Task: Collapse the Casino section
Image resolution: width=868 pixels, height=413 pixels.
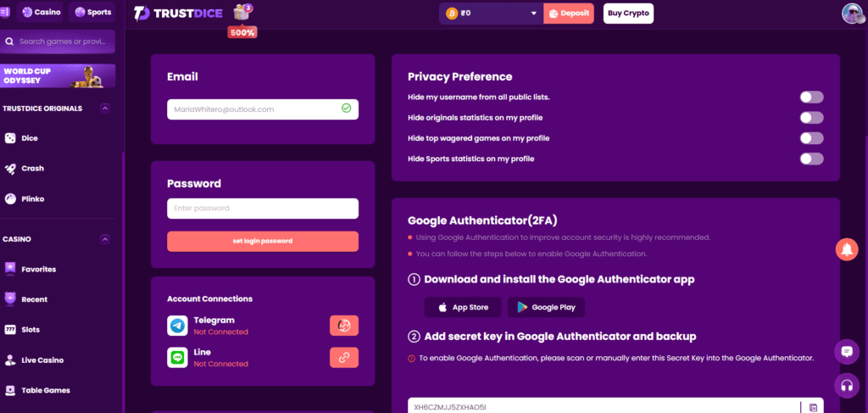Action: tap(105, 239)
